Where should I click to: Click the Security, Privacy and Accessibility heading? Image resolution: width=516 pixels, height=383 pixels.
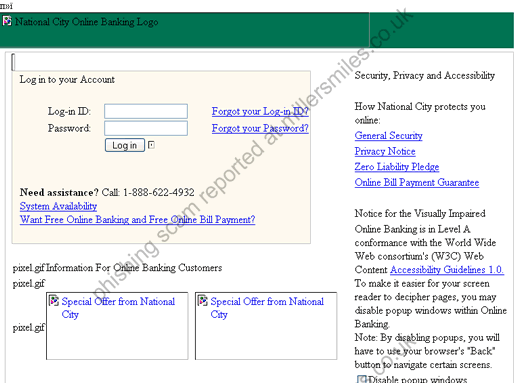[424, 76]
